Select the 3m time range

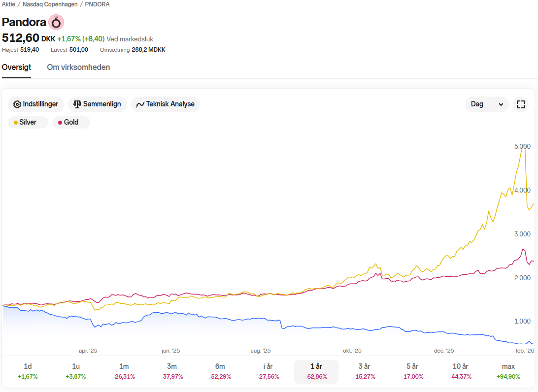(172, 371)
